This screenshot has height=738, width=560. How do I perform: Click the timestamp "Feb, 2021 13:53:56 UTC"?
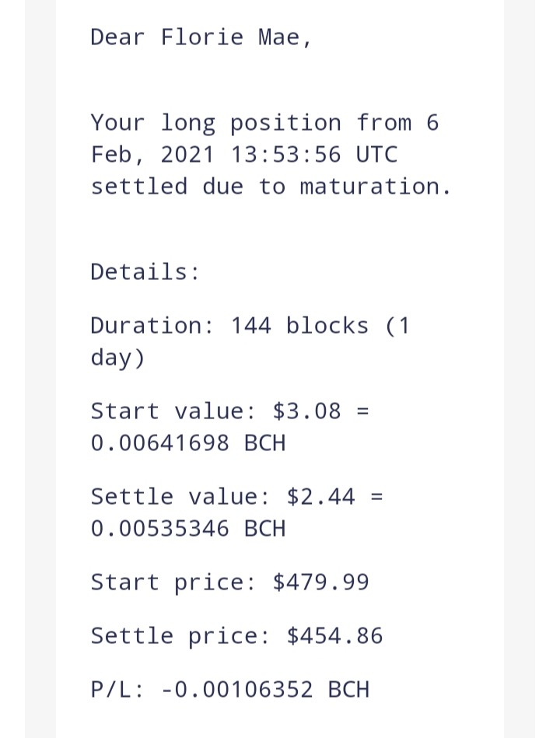(244, 155)
